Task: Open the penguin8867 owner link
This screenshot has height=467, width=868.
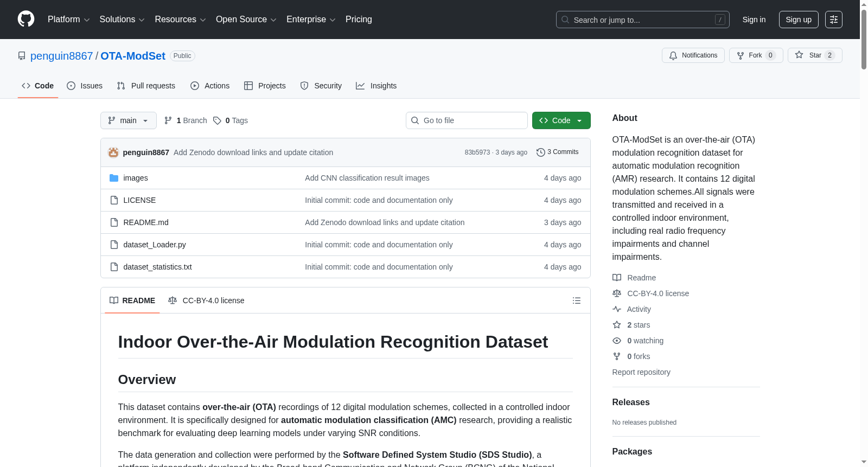Action: (62, 56)
